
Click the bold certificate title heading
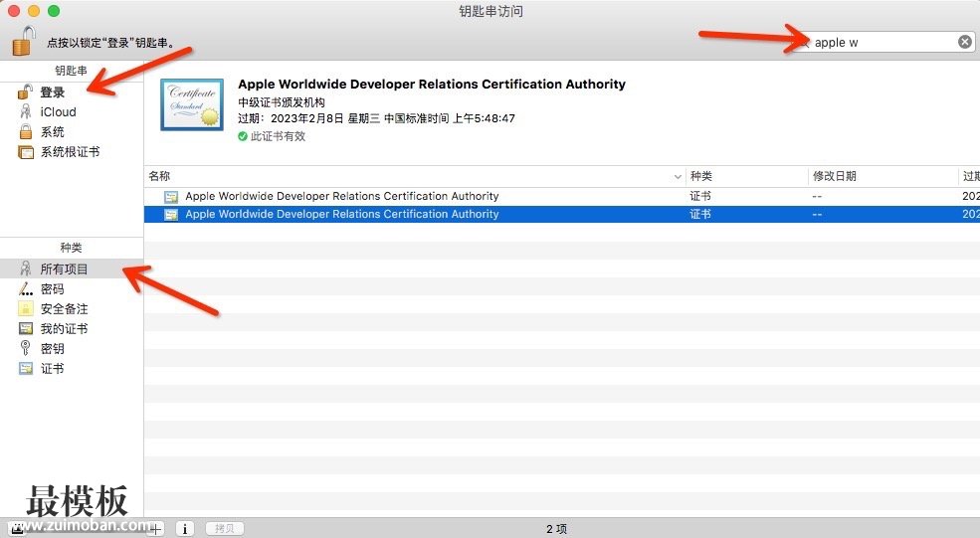point(431,85)
